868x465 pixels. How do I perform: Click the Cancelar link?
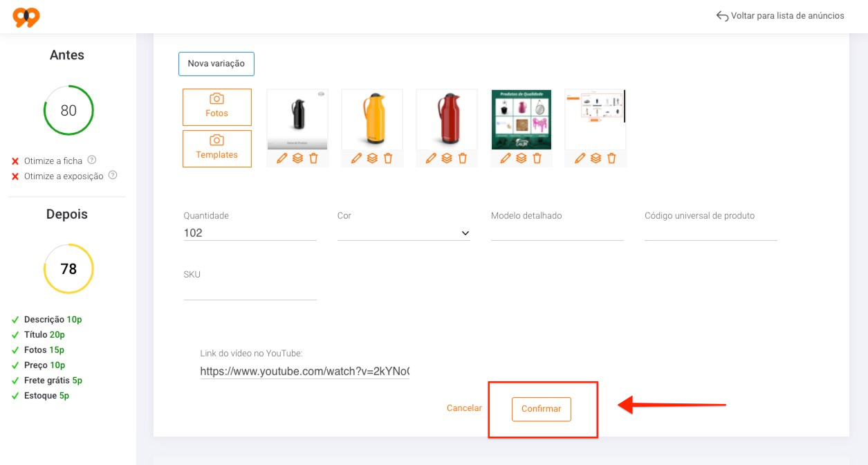click(464, 408)
